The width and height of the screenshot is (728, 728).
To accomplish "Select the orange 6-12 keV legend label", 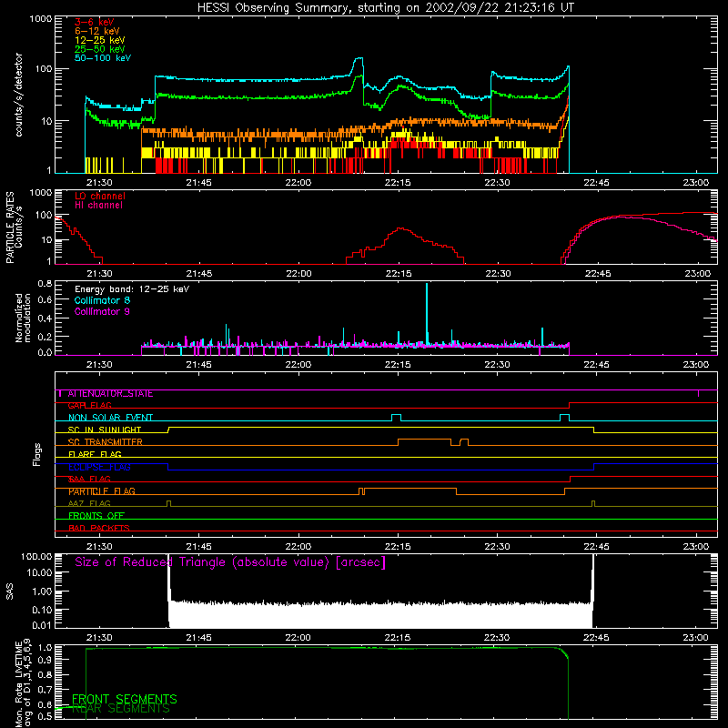I will (x=96, y=31).
